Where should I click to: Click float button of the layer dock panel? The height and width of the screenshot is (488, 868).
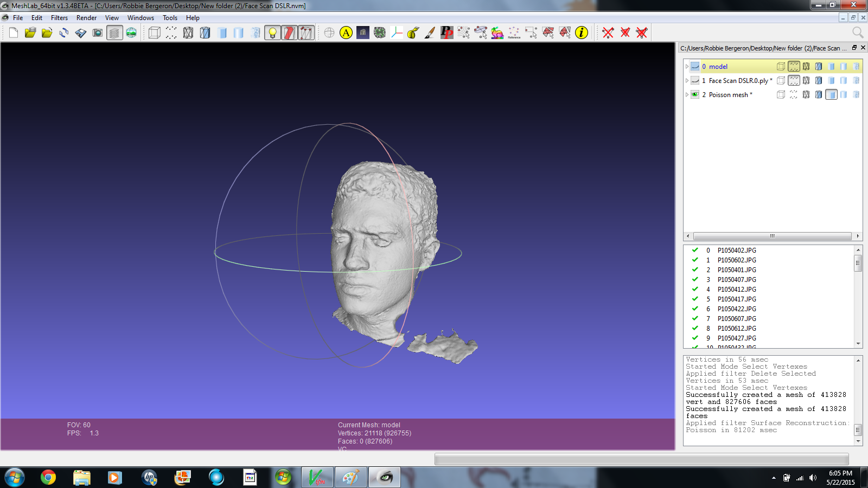[x=854, y=48]
